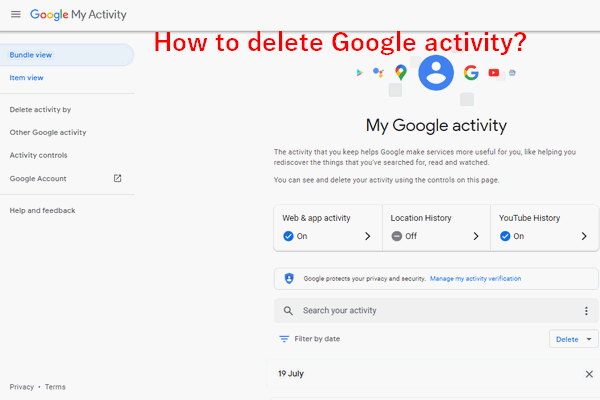The height and width of the screenshot is (400, 600).
Task: Select Bundle view in sidebar
Action: (x=67, y=55)
